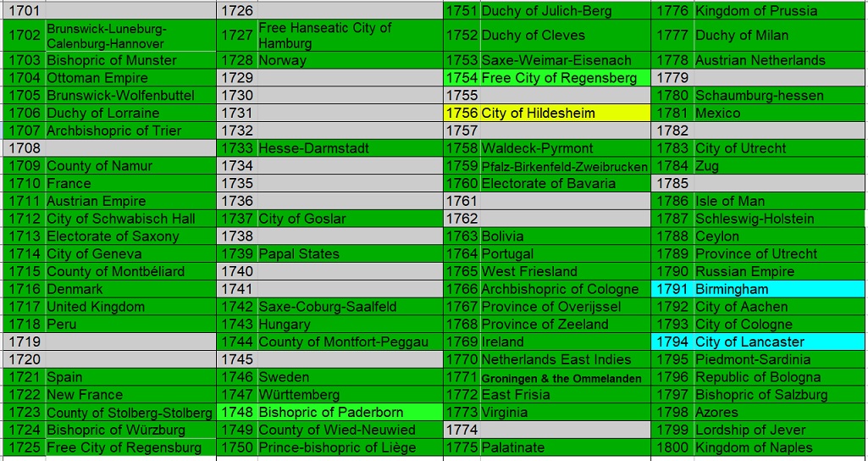Click the "Hungary" cell
The image size is (868, 461).
click(350, 324)
